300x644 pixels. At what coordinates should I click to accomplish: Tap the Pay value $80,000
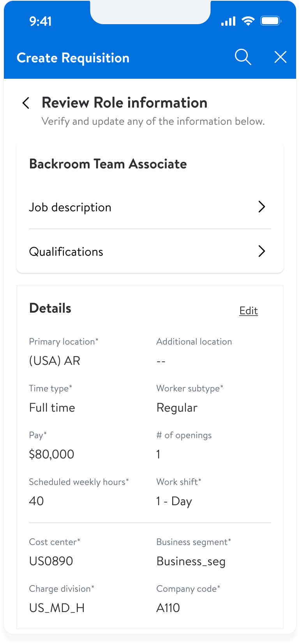coord(51,454)
